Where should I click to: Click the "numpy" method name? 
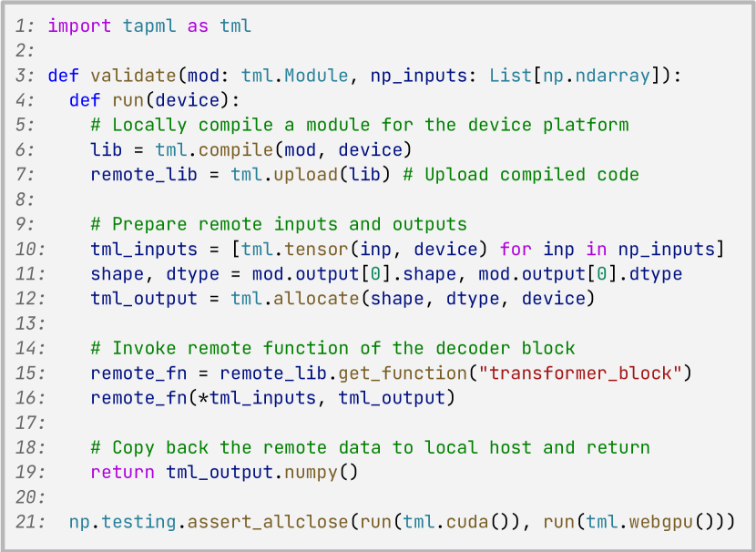(311, 472)
